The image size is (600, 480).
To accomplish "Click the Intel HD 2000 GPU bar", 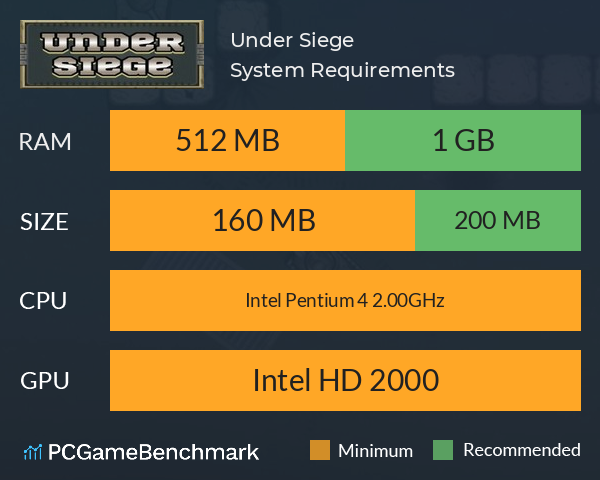I will 346,380.
